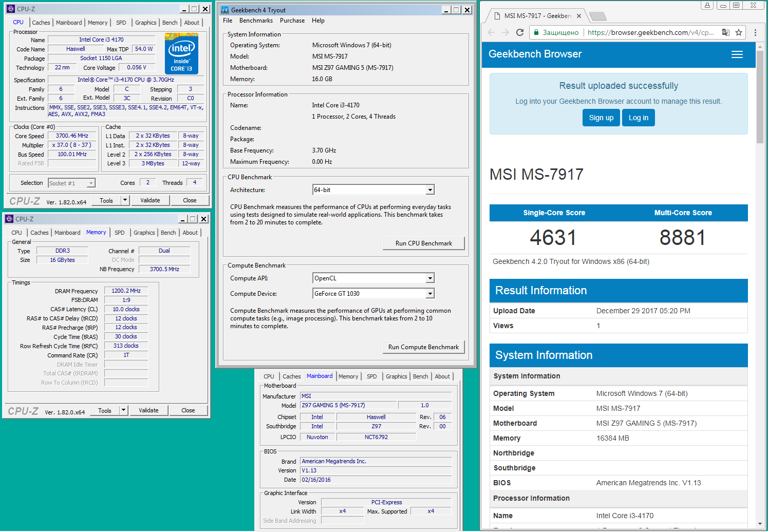Screen dimensions: 768x532
Task: Click Run CPU Benchmark button
Action: coord(424,243)
